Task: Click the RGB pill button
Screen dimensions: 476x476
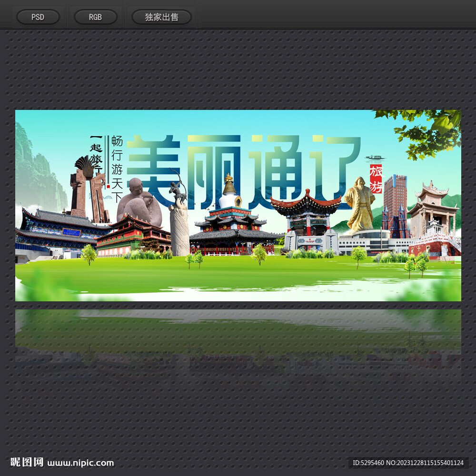Action: (x=96, y=17)
